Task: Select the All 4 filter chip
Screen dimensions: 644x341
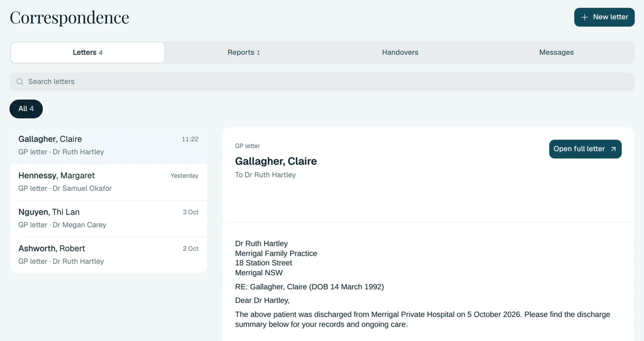Action: click(x=26, y=109)
